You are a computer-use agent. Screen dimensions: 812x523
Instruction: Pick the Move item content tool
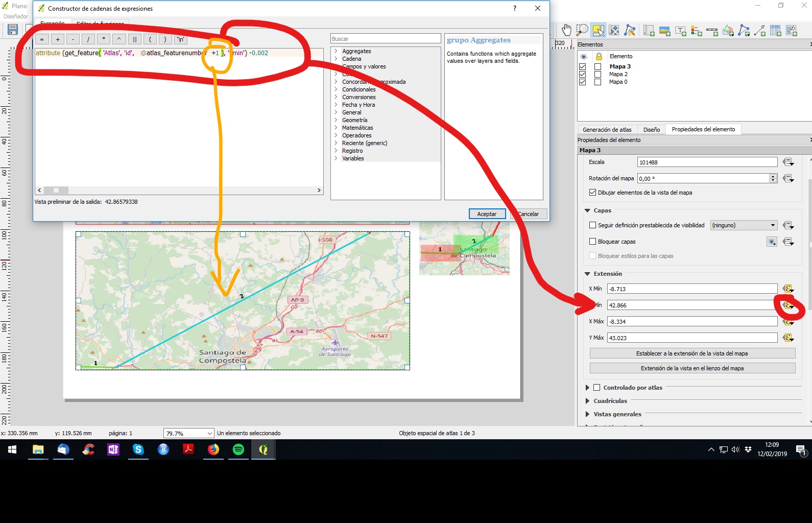tap(614, 30)
